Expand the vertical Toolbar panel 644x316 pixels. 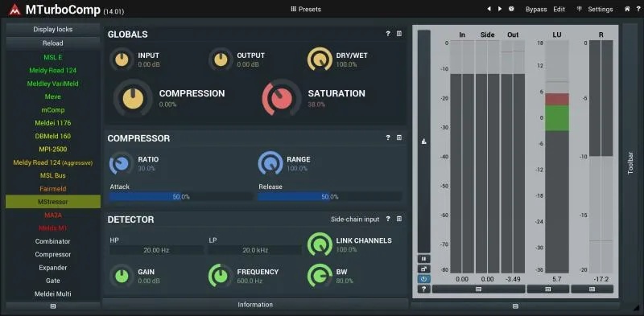[x=631, y=162]
